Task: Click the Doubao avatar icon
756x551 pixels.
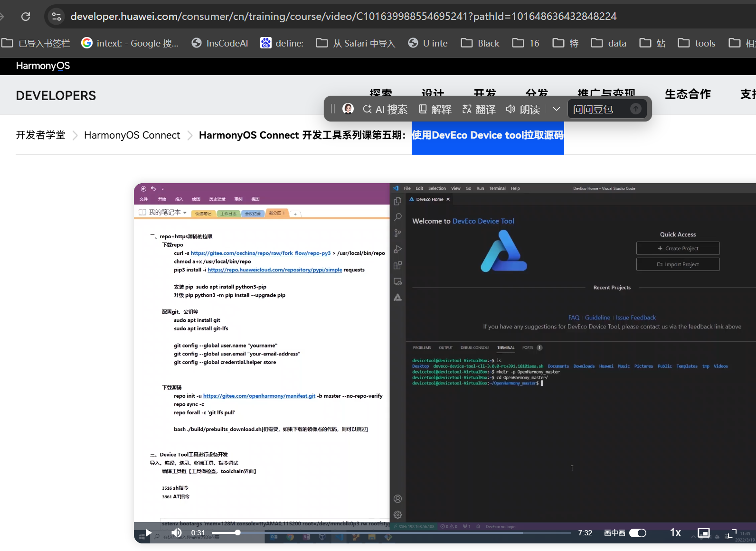Action: [348, 109]
